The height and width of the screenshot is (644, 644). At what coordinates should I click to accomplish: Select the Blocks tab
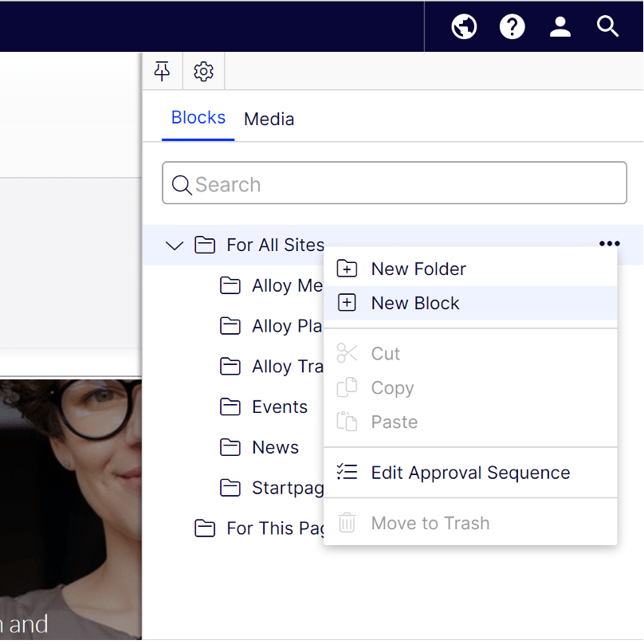click(x=198, y=117)
